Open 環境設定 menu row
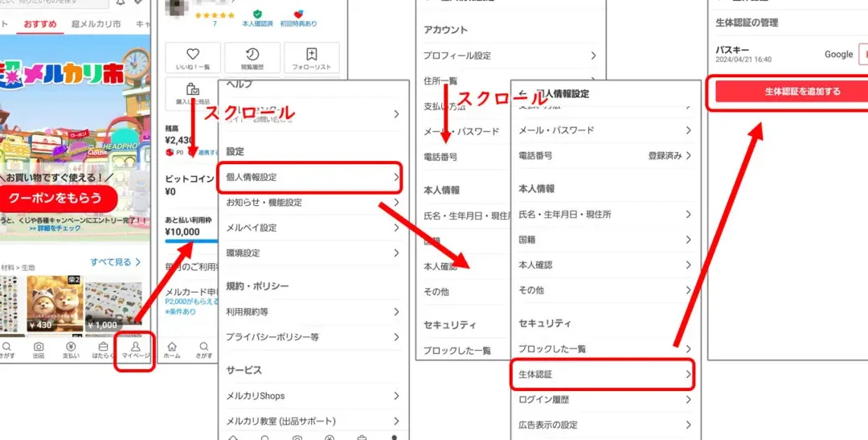 (313, 253)
